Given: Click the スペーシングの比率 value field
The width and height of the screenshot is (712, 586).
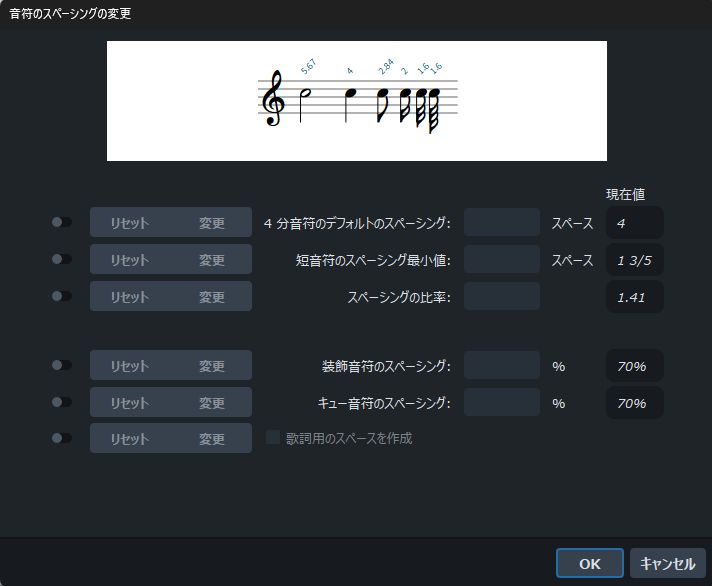Looking at the screenshot, I should click(x=501, y=297).
